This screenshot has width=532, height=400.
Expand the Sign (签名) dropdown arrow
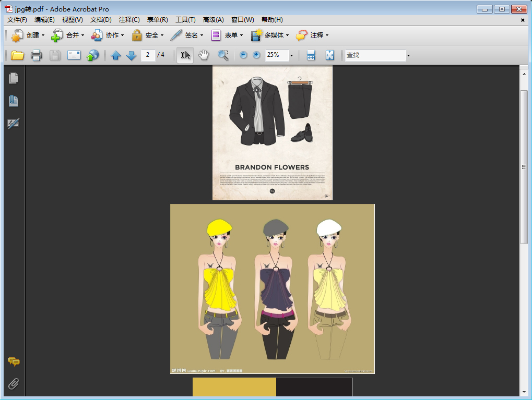click(x=202, y=35)
